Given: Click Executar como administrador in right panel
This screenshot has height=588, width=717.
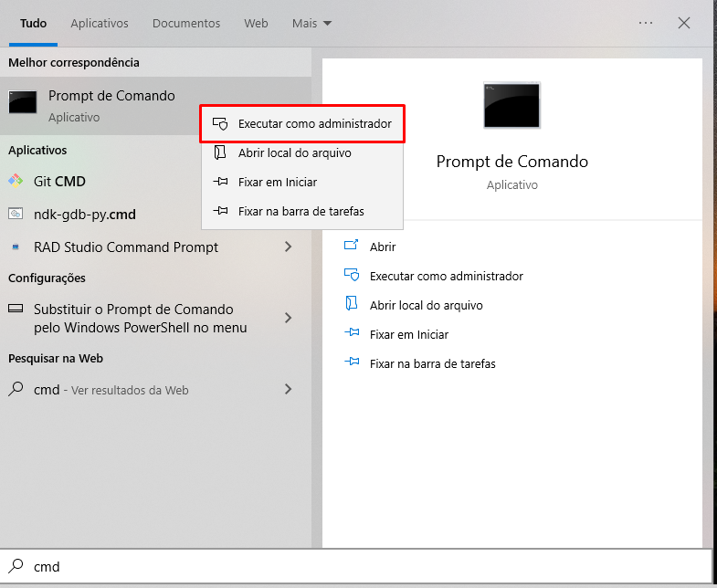Looking at the screenshot, I should pyautogui.click(x=447, y=276).
